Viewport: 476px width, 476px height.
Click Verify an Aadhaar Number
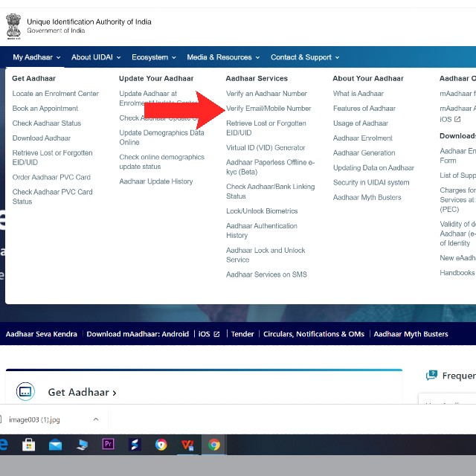click(266, 94)
